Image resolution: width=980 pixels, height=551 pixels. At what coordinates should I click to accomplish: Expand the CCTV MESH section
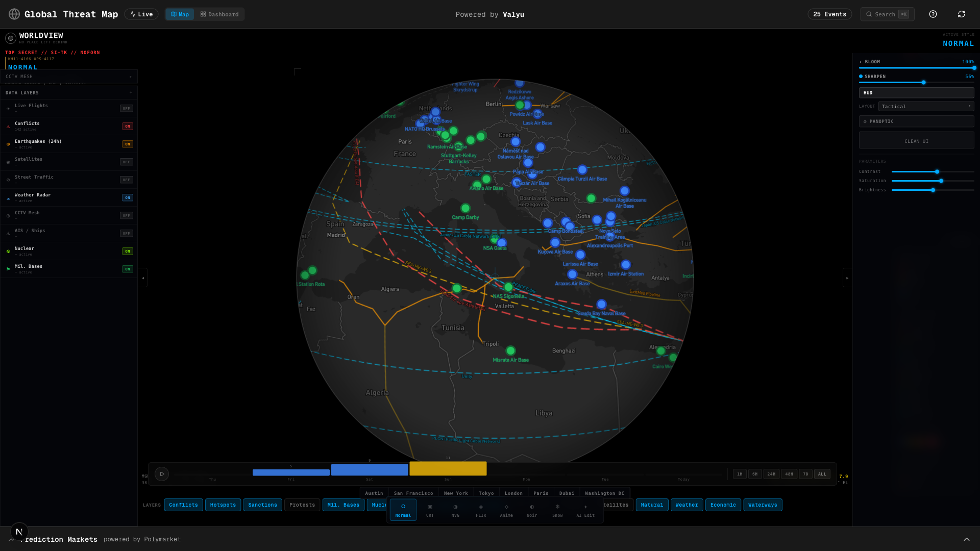coord(130,76)
